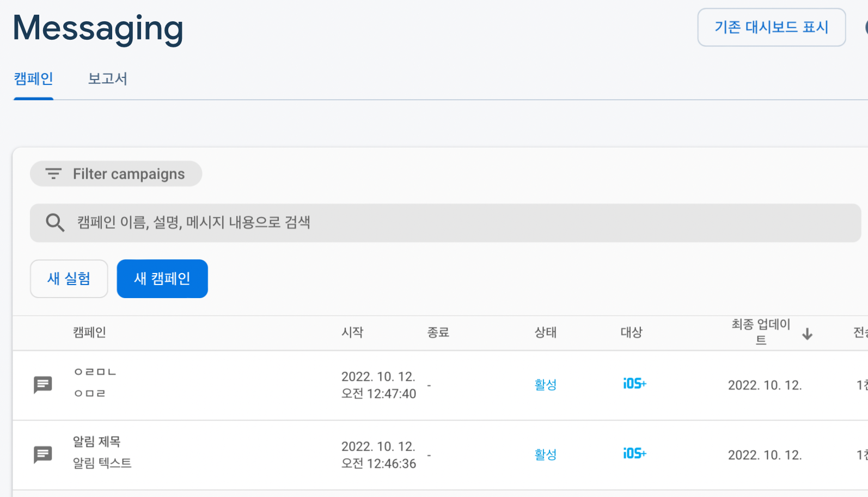Click the 새 캠페인 button

[x=162, y=278]
